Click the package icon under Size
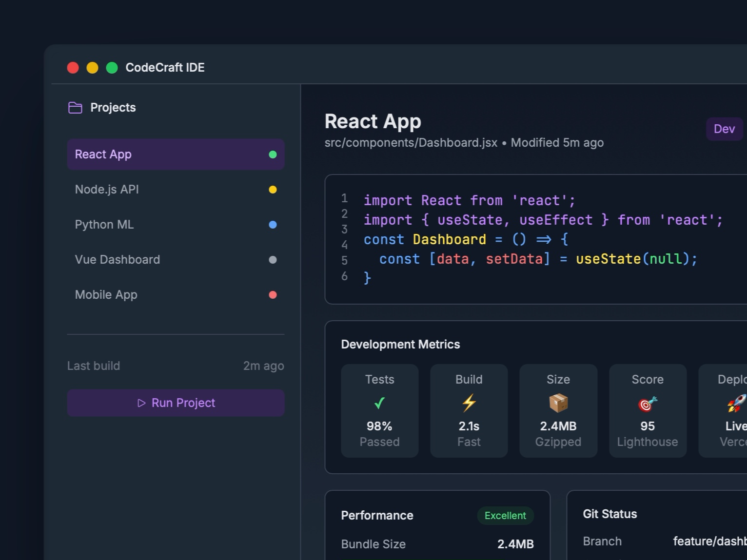 point(558,403)
